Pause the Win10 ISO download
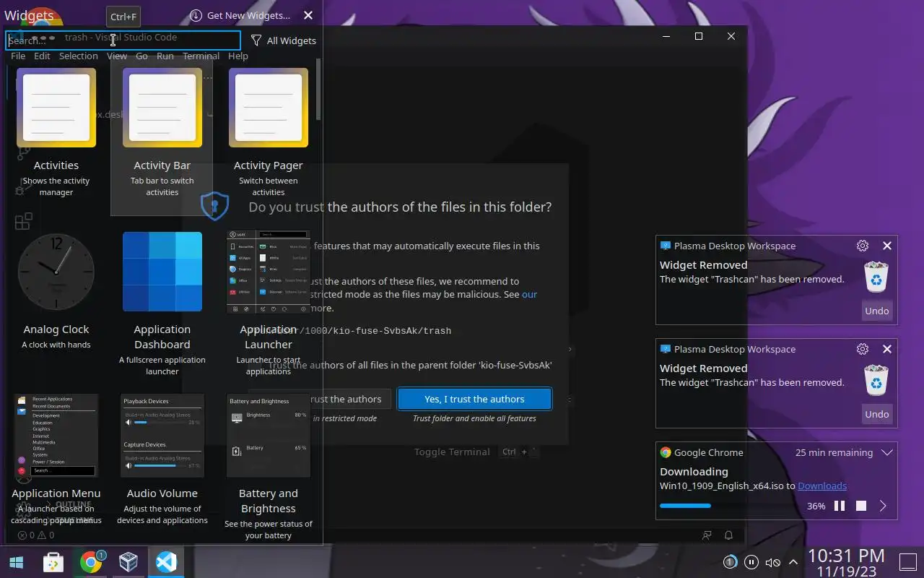 coord(840,506)
